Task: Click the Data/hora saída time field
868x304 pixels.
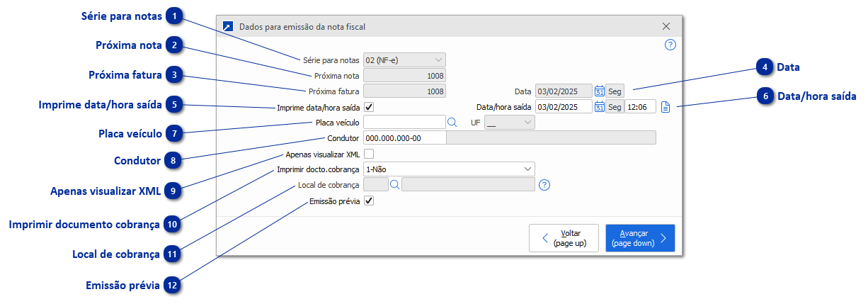Action: point(640,107)
